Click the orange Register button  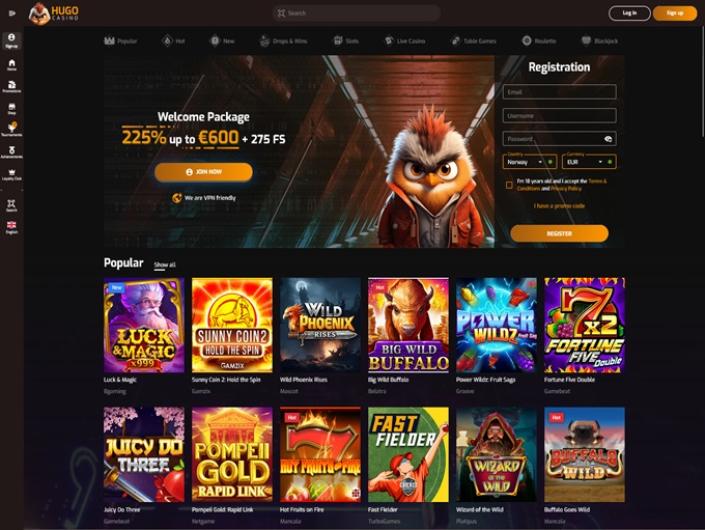[559, 234]
